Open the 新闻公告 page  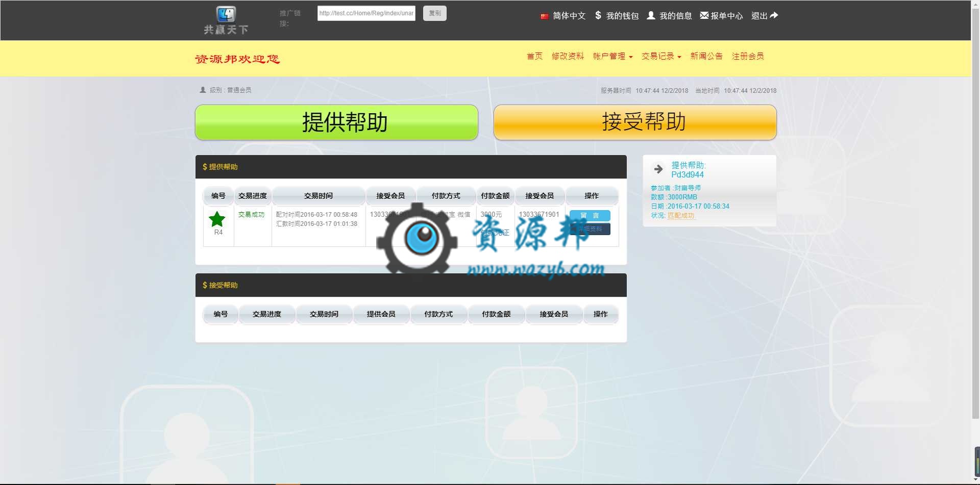[x=706, y=56]
